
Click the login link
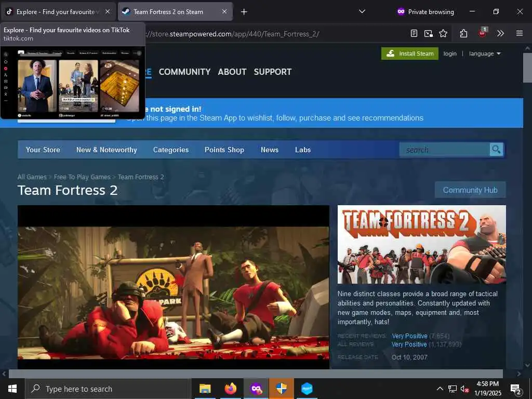[x=450, y=54]
